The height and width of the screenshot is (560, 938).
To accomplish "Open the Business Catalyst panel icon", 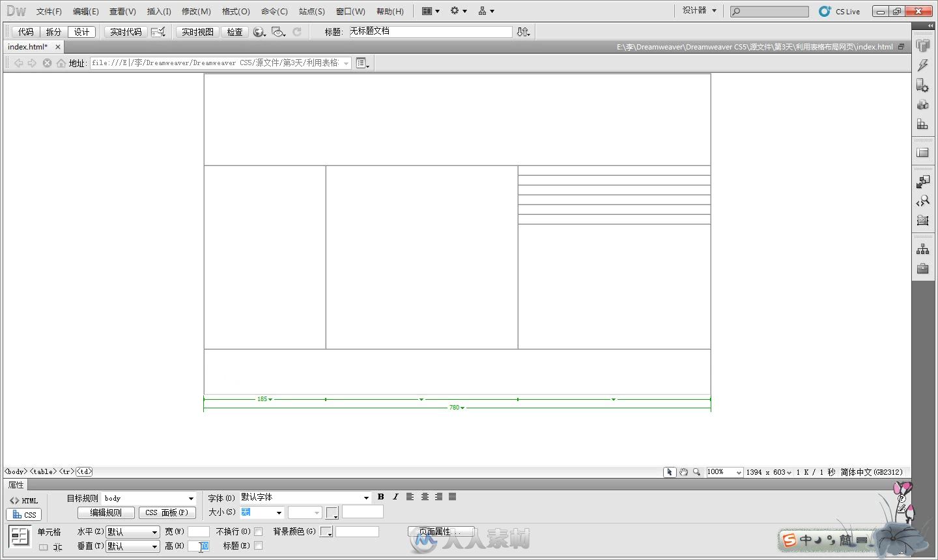I will pyautogui.click(x=922, y=221).
